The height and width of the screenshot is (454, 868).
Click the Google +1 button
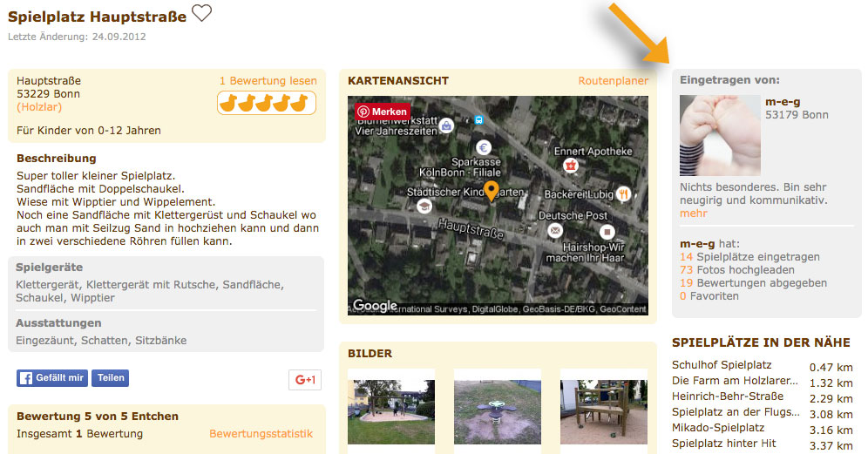pos(305,380)
